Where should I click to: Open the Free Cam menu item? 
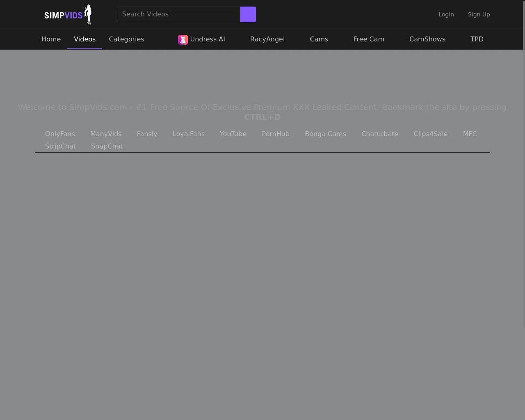368,39
